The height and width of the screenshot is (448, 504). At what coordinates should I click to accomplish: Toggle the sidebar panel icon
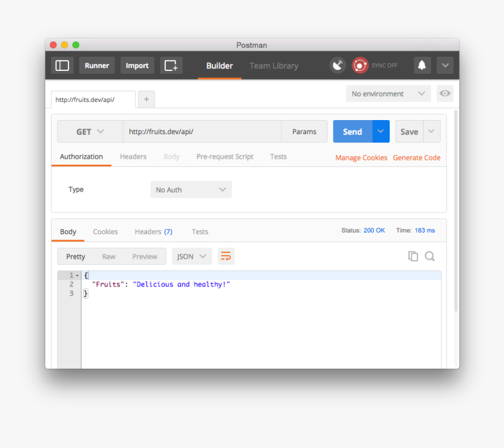(62, 66)
